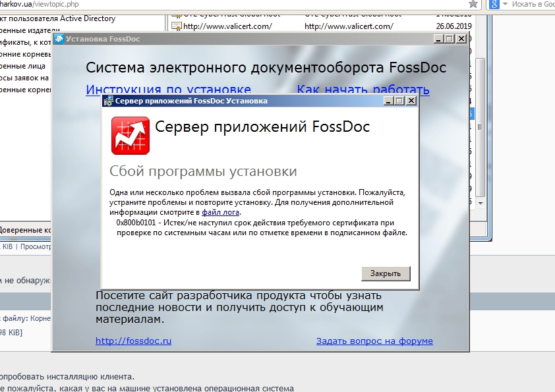Click the 26.06.2019 expiry date cell
Image resolution: width=555 pixels, height=392 pixels.
point(453,26)
